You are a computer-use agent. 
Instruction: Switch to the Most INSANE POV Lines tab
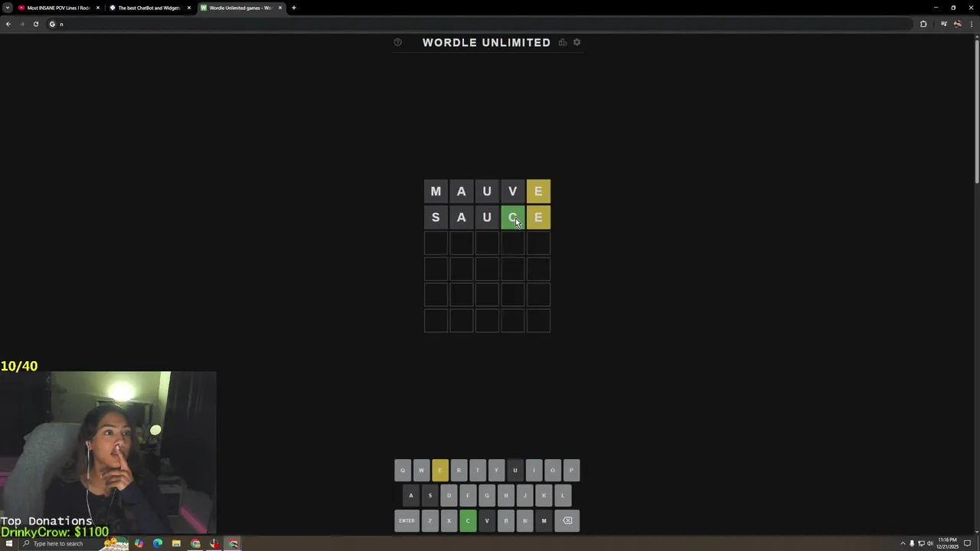coord(58,8)
